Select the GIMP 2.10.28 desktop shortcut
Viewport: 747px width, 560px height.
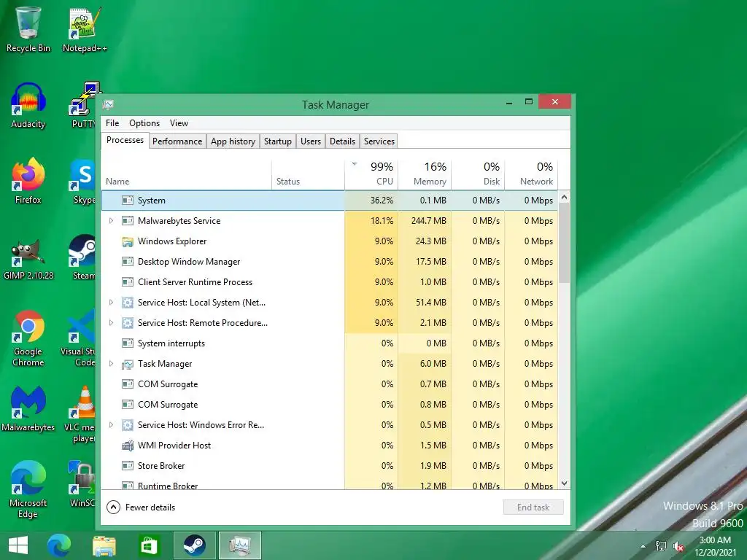coord(28,257)
